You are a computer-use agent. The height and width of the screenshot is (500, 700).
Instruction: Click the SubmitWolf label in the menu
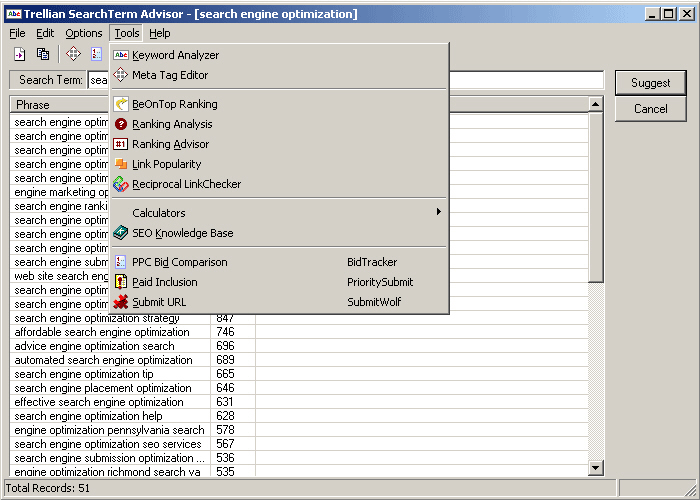click(x=374, y=302)
